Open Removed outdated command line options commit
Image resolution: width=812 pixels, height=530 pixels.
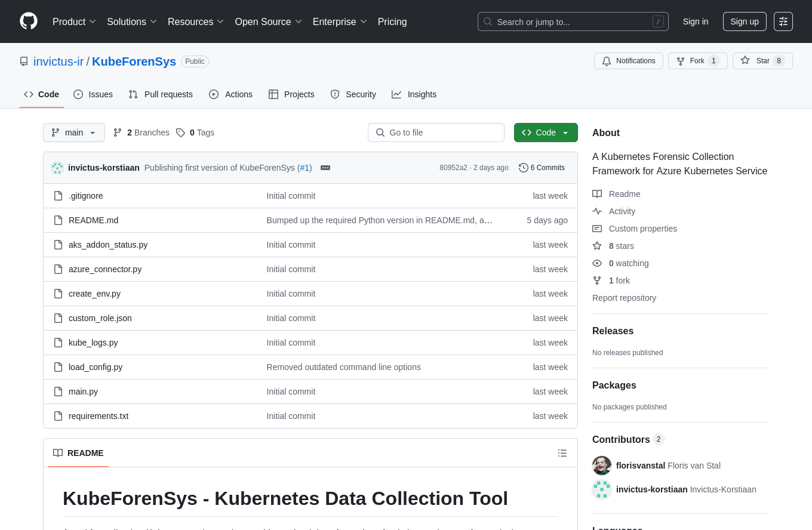[x=344, y=367]
